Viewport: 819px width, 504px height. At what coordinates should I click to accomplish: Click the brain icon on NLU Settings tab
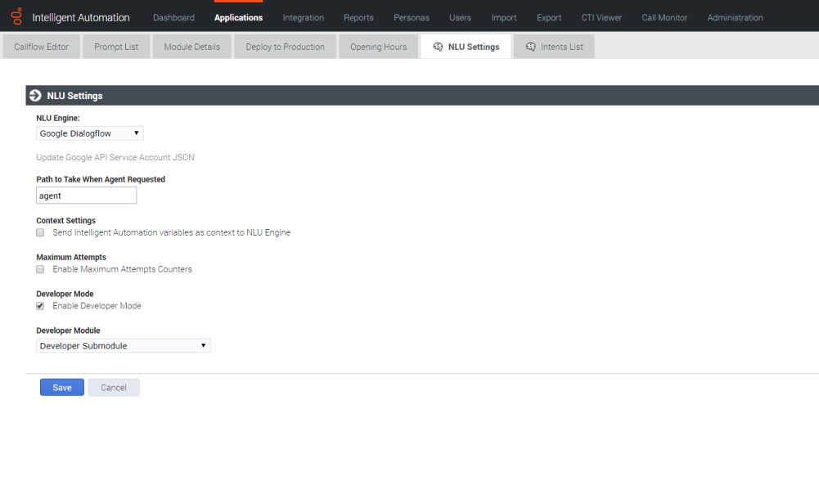[x=438, y=47]
